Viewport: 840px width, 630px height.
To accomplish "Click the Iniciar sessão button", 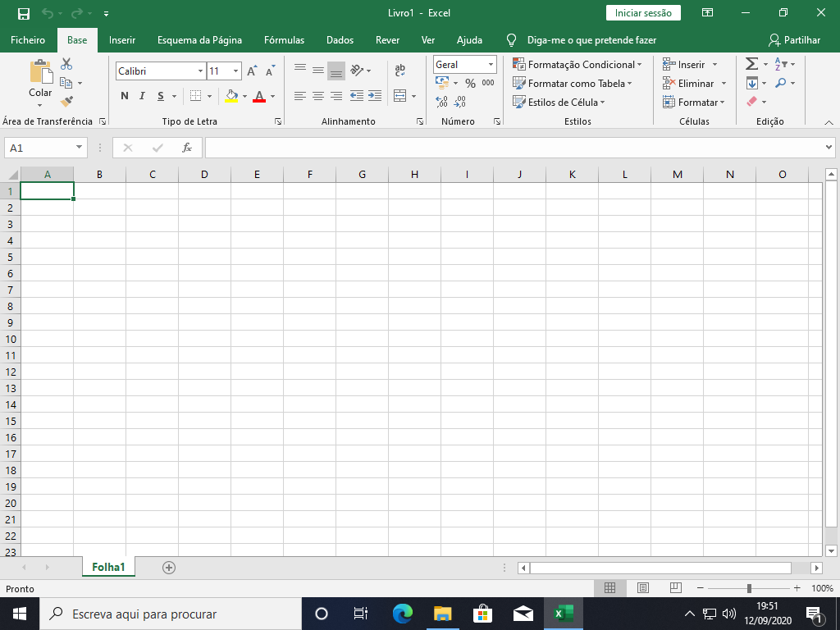I will (x=643, y=13).
